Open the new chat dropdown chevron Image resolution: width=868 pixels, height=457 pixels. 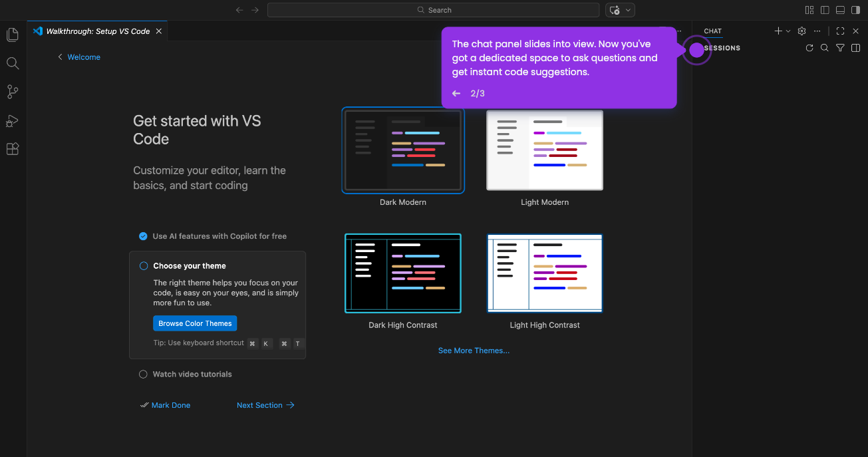[x=788, y=31]
